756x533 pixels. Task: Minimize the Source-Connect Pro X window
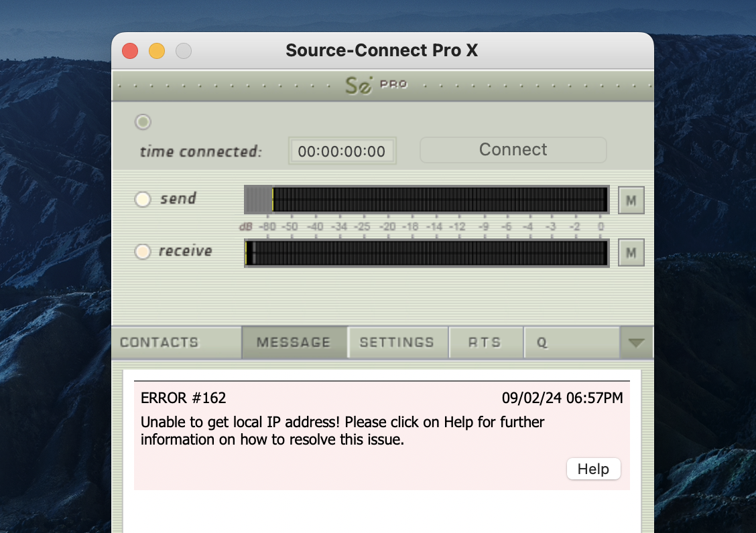coord(157,51)
